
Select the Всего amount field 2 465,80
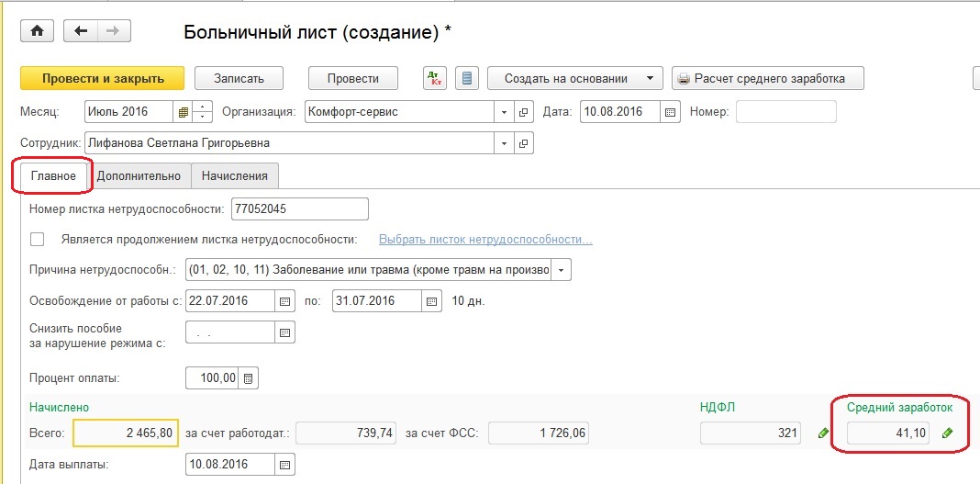[127, 433]
